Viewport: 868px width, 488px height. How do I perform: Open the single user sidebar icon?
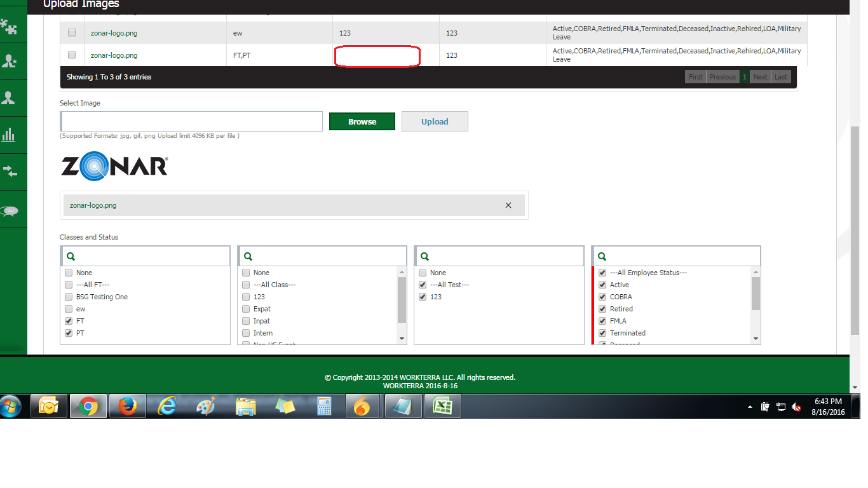click(x=10, y=98)
